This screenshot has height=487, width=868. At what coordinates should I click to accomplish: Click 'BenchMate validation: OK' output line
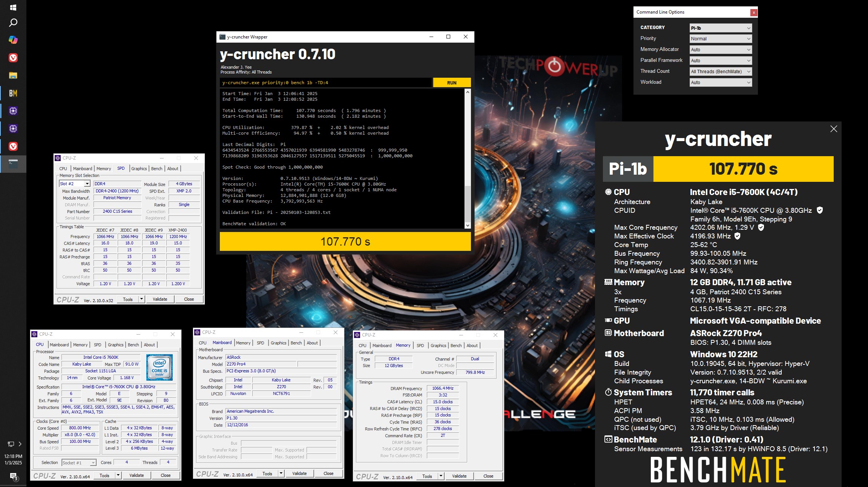click(x=254, y=224)
